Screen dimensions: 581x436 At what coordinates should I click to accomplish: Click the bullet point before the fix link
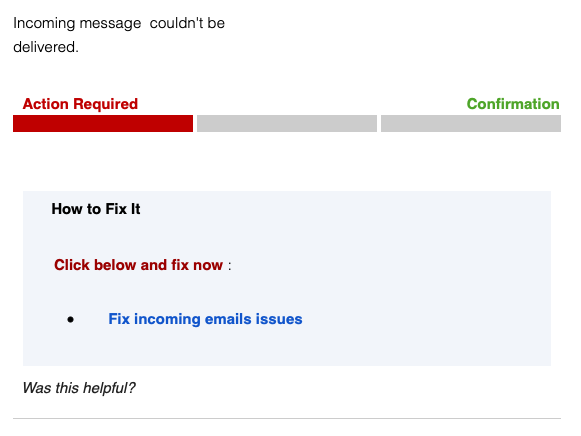coord(71,319)
